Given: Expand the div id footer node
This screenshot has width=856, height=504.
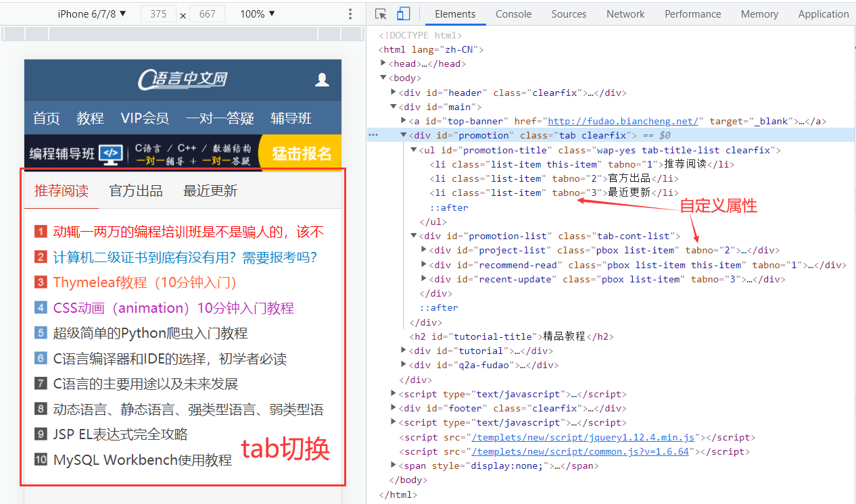Looking at the screenshot, I should (394, 408).
